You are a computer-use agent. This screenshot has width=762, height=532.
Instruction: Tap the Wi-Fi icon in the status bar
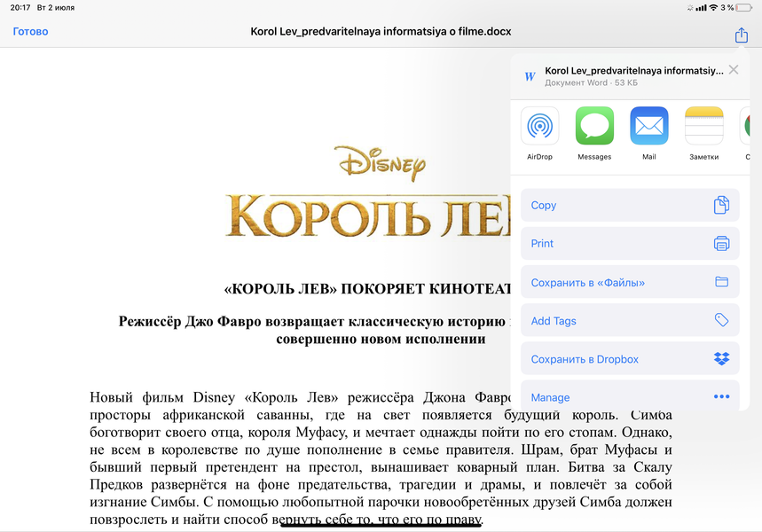click(x=713, y=7)
